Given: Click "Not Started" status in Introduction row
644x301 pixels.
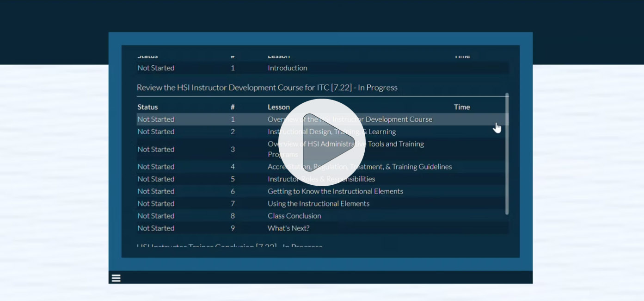Looking at the screenshot, I should click(156, 68).
